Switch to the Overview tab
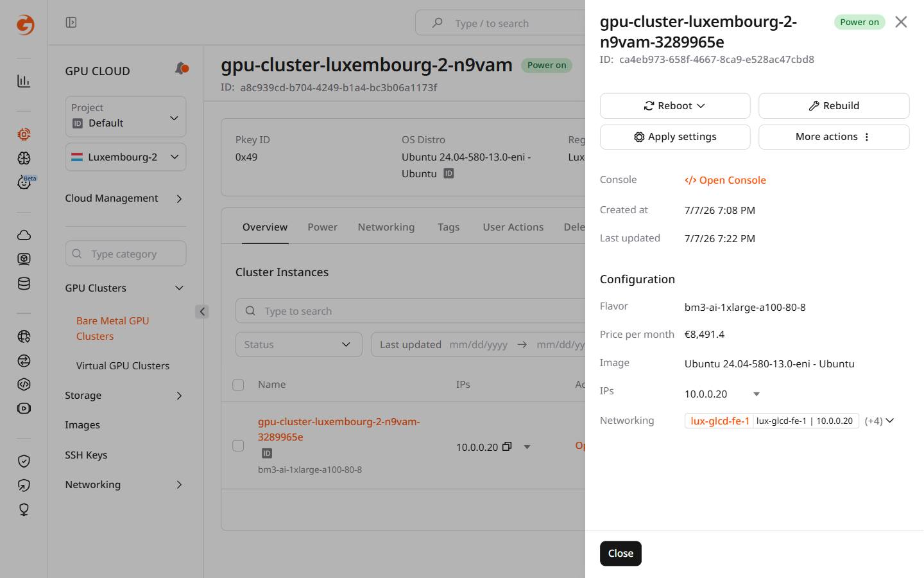 (x=265, y=227)
